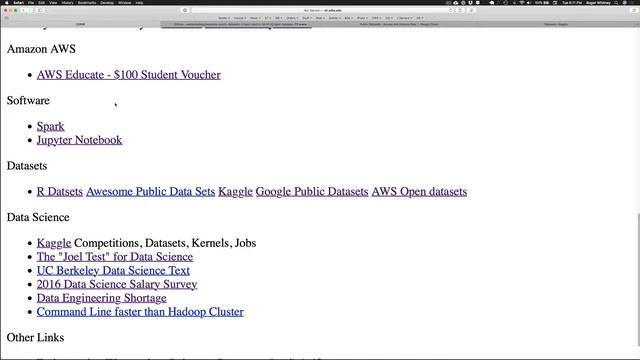Open AWS Open datasets link
The image size is (640, 360).
tap(419, 191)
